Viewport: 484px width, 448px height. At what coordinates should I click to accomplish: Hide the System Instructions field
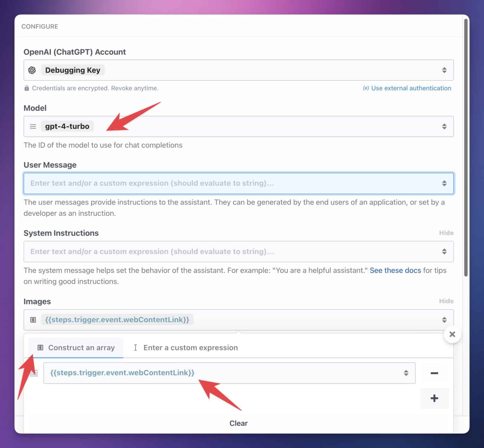pos(446,233)
